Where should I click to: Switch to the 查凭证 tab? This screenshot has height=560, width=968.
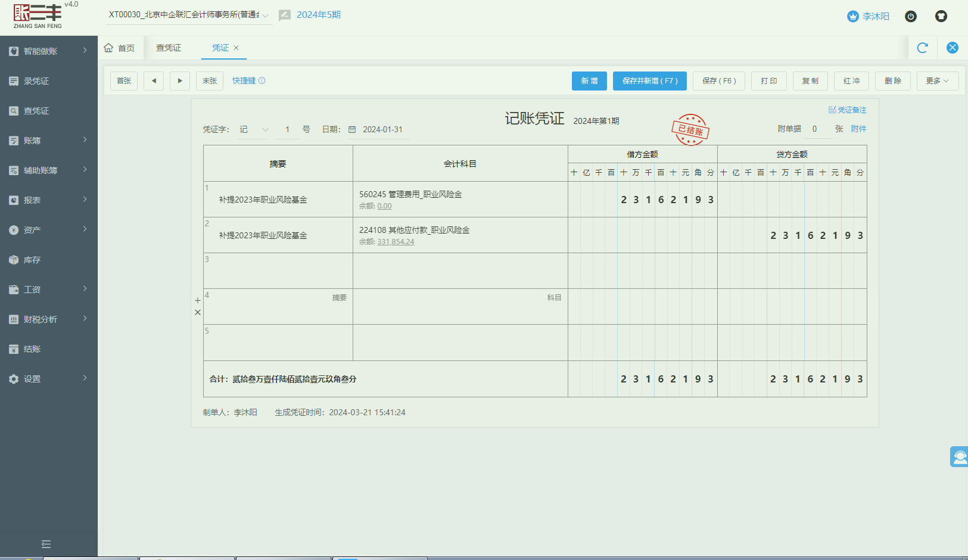169,48
